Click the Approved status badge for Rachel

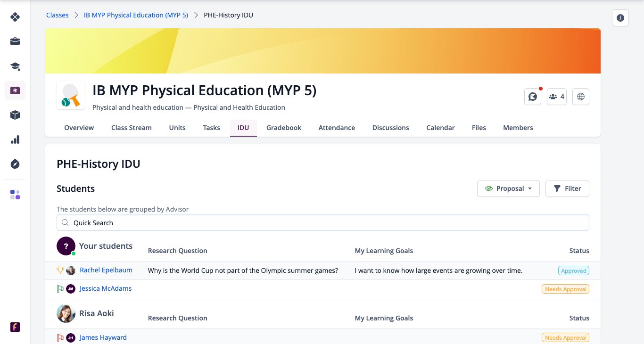click(x=574, y=270)
